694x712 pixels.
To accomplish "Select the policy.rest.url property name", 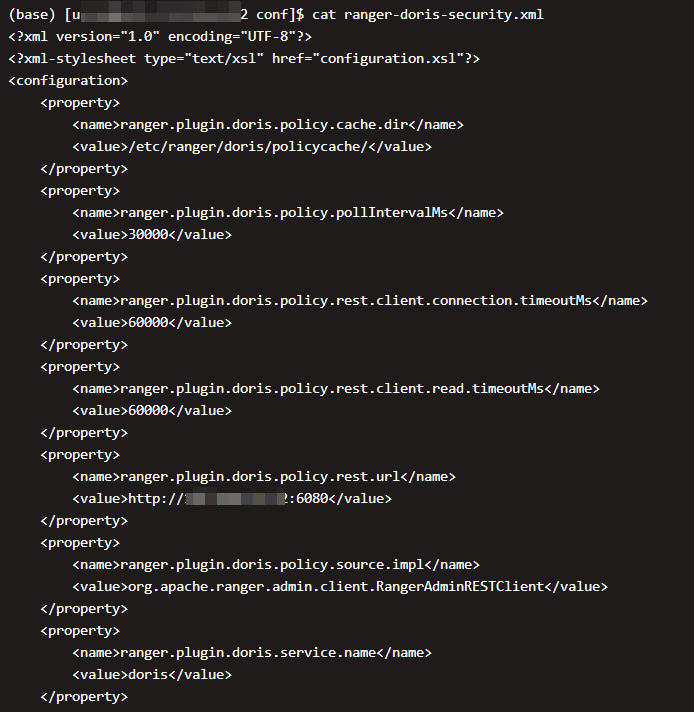I will pyautogui.click(x=264, y=477).
